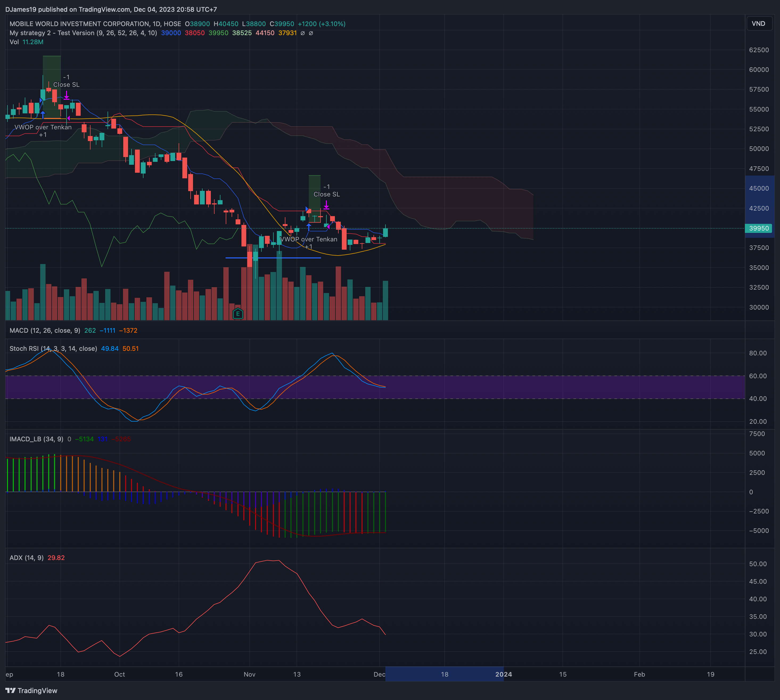Click the blue horizontal support line near 36250
Screen dimensions: 780x700
[x=273, y=258]
